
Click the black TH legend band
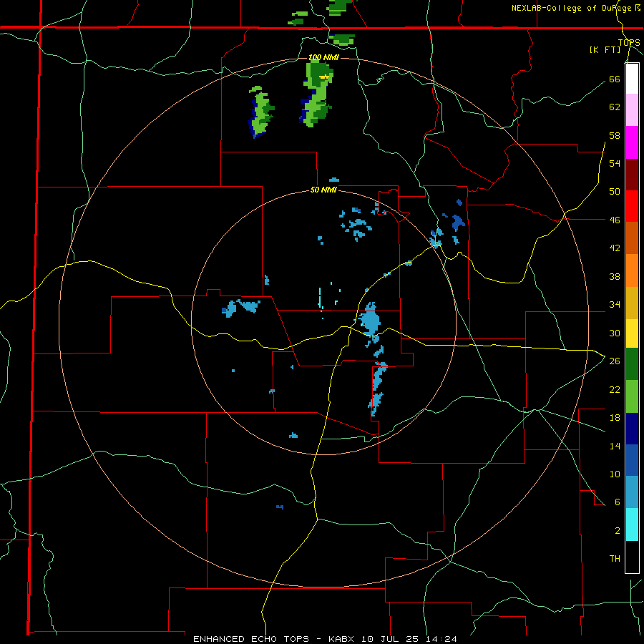632,557
